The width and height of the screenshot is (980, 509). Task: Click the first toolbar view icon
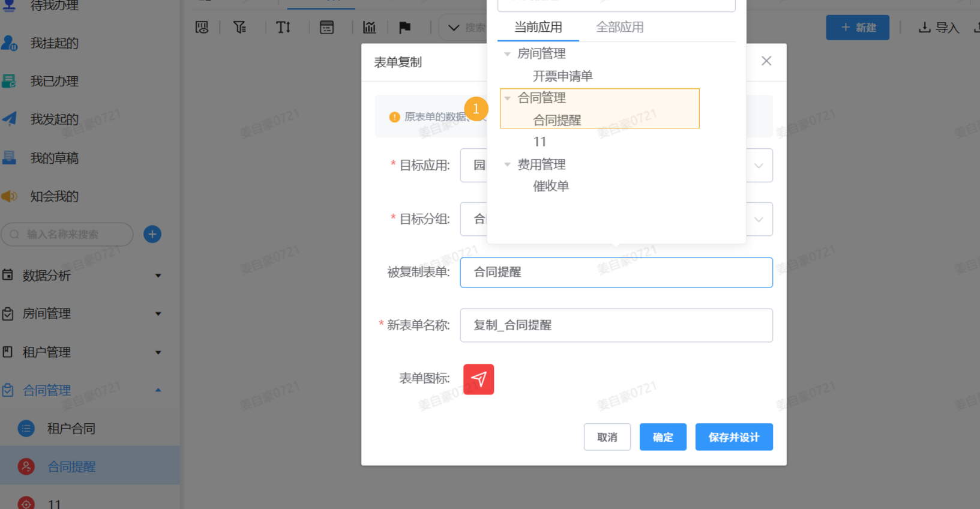pyautogui.click(x=202, y=27)
